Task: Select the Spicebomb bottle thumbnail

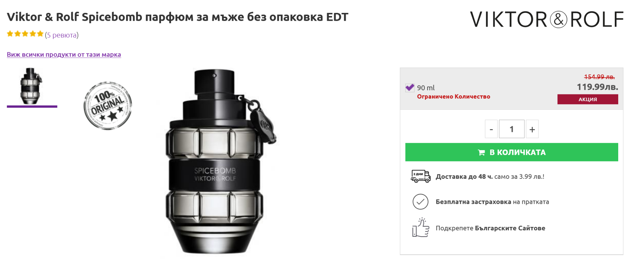Action: (x=32, y=87)
